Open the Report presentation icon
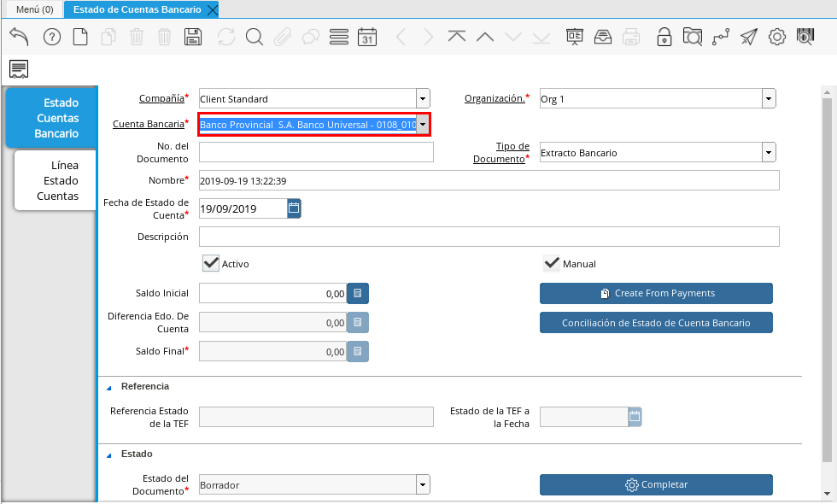 575,37
